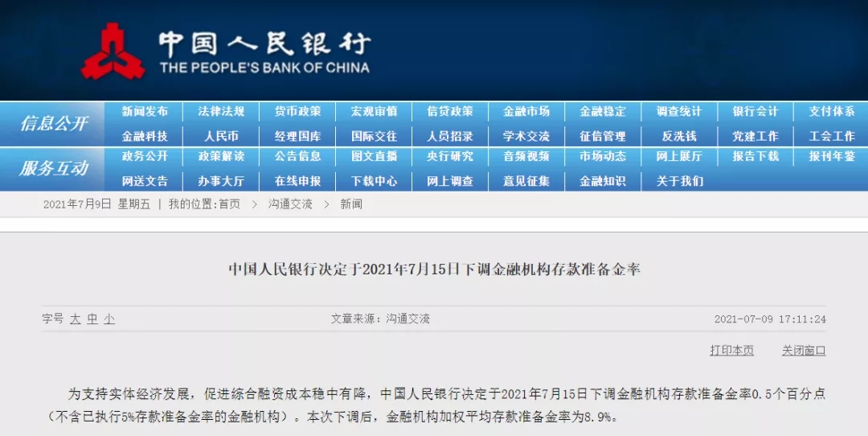The height and width of the screenshot is (436, 868).
Task: Click the 服务互动 section header
Action: tap(53, 168)
